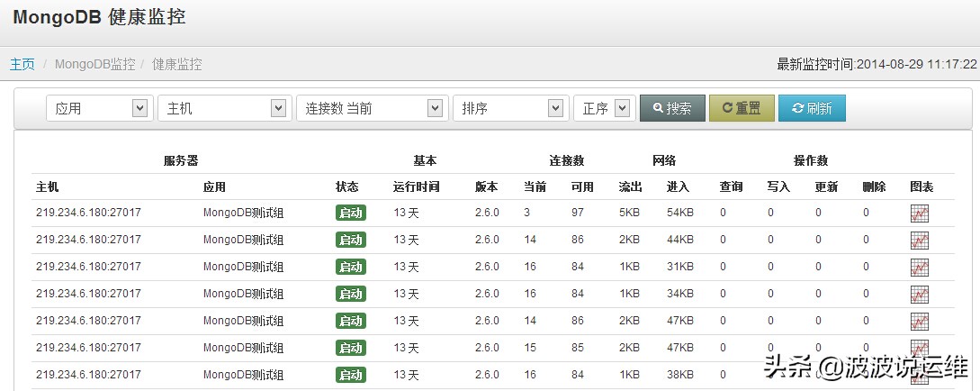980x391 pixels.
Task: Click the 可用 column header
Action: [x=582, y=186]
